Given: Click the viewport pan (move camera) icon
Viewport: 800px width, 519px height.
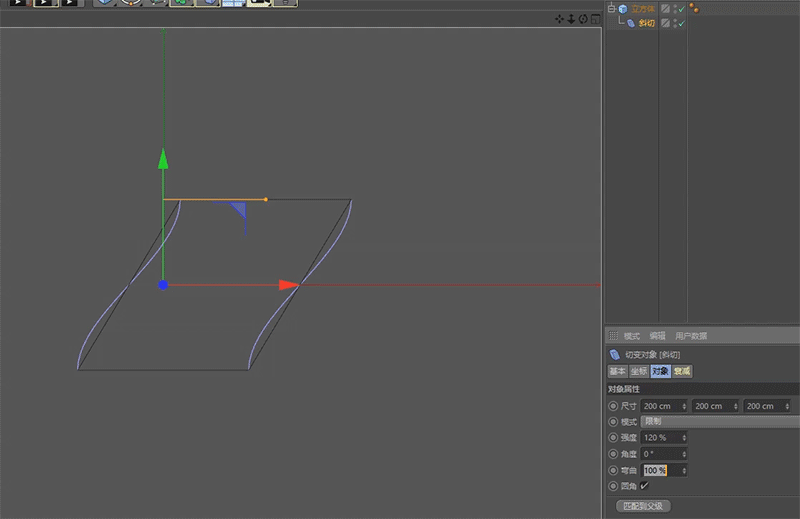Looking at the screenshot, I should (561, 19).
